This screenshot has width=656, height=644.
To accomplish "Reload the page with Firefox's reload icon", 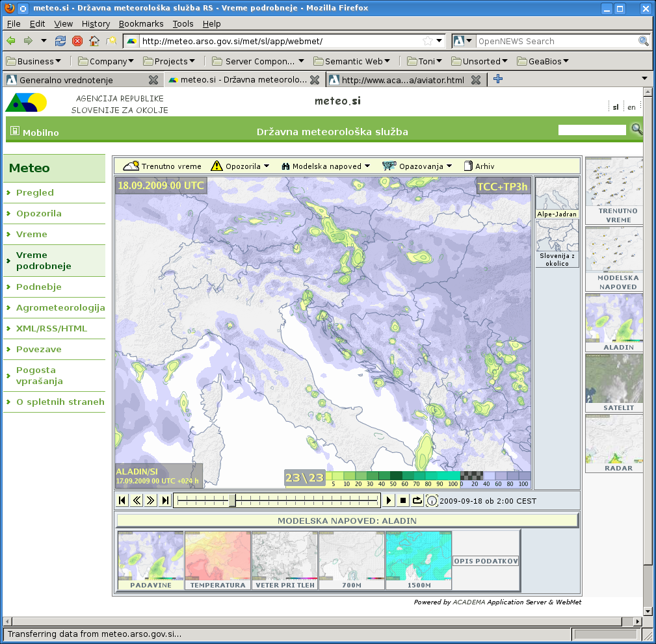I will [x=60, y=41].
